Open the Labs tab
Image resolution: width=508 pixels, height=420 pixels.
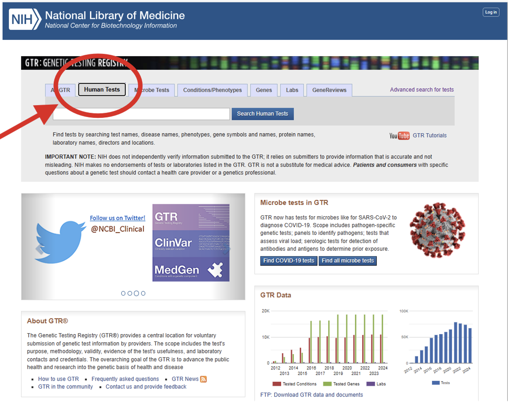point(292,90)
